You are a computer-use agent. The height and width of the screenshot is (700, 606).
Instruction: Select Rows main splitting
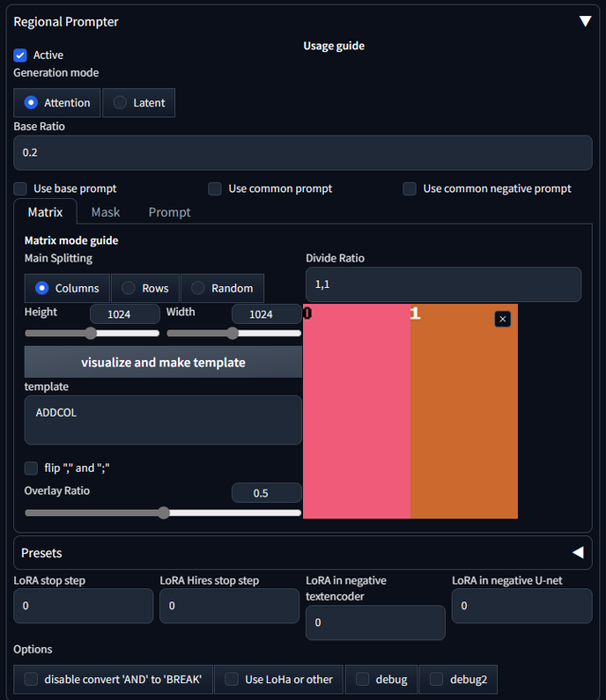145,288
